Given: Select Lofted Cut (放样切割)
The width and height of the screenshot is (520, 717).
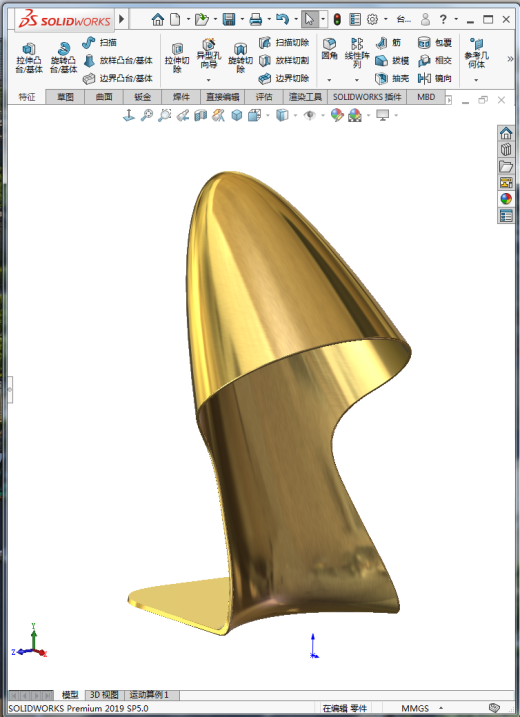Looking at the screenshot, I should 284,60.
